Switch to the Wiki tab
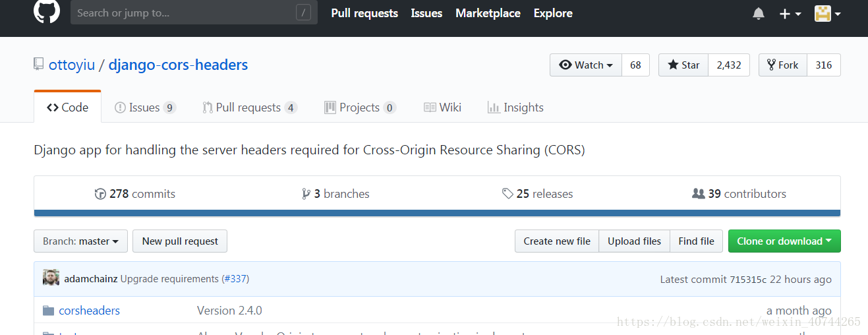868x335 pixels. point(442,107)
